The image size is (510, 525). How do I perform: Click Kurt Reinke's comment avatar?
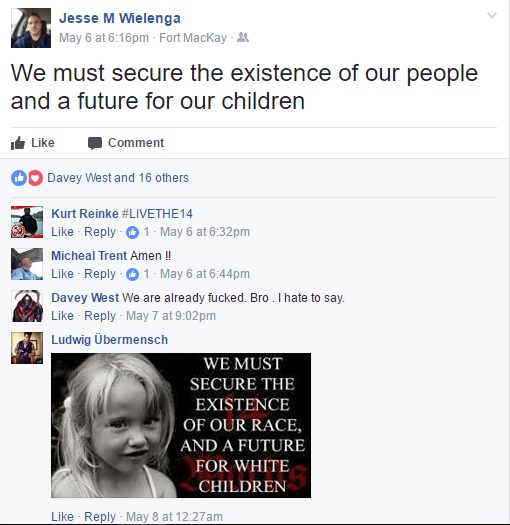[27, 222]
